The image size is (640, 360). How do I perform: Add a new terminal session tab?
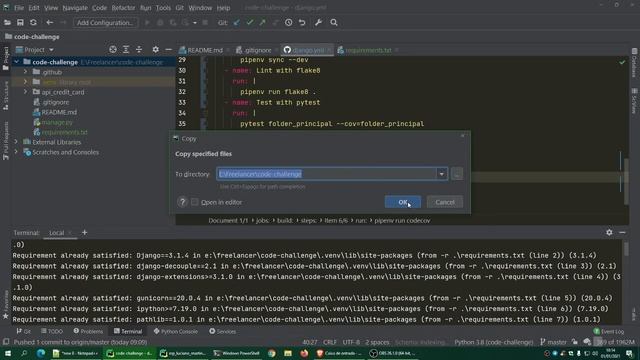pyautogui.click(x=84, y=232)
